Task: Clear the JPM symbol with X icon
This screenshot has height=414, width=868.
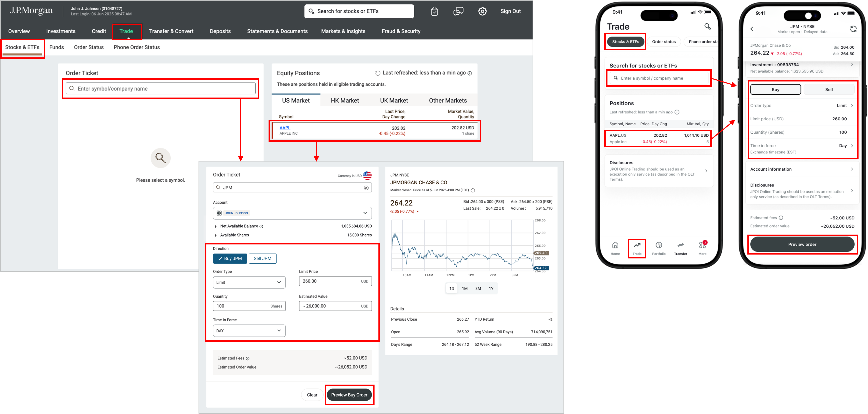Action: [x=366, y=188]
